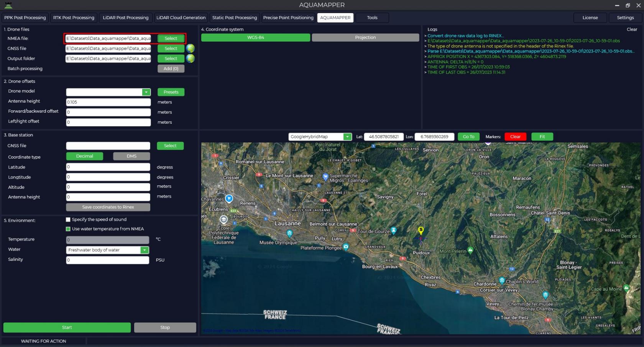Click the Longtitude degrees field

coord(108,177)
